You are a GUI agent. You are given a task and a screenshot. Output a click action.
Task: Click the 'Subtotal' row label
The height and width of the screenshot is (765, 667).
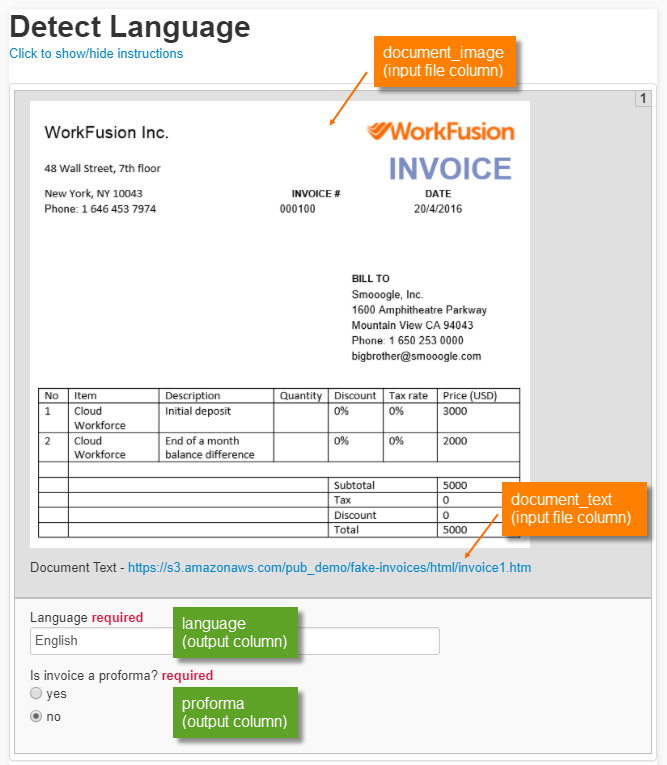point(354,485)
